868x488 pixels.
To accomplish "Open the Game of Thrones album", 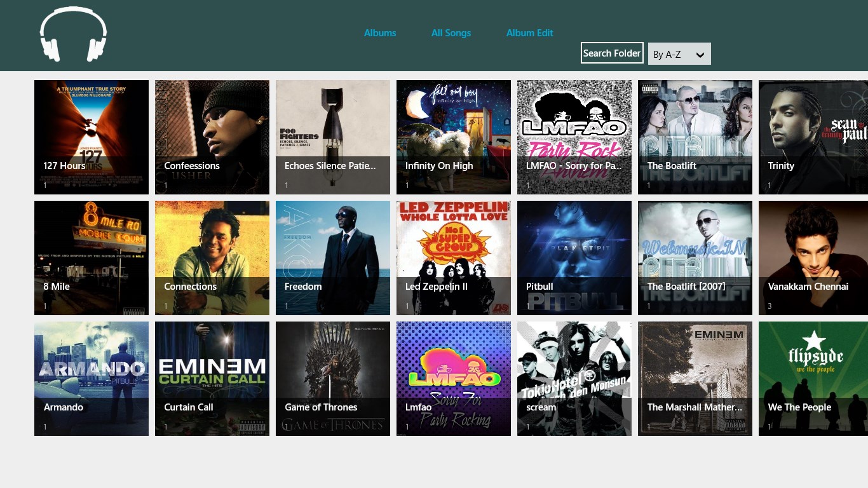I will point(333,379).
